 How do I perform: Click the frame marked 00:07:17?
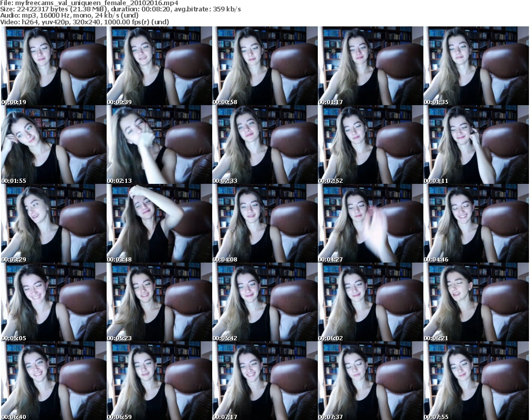pos(264,381)
